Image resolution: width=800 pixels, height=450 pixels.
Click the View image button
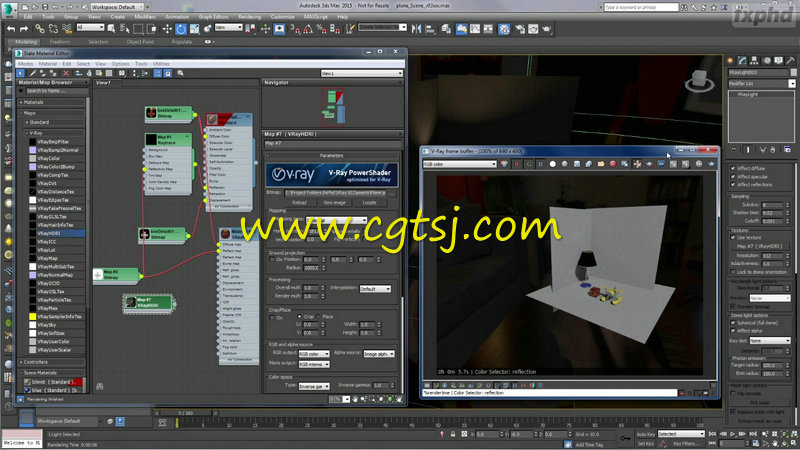point(334,203)
